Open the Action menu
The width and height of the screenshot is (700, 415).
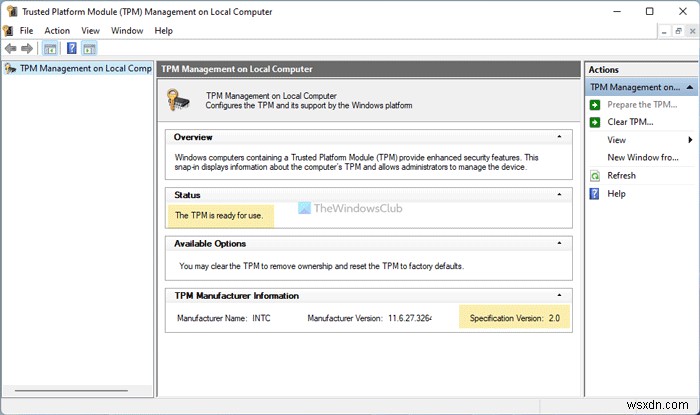[x=57, y=31]
